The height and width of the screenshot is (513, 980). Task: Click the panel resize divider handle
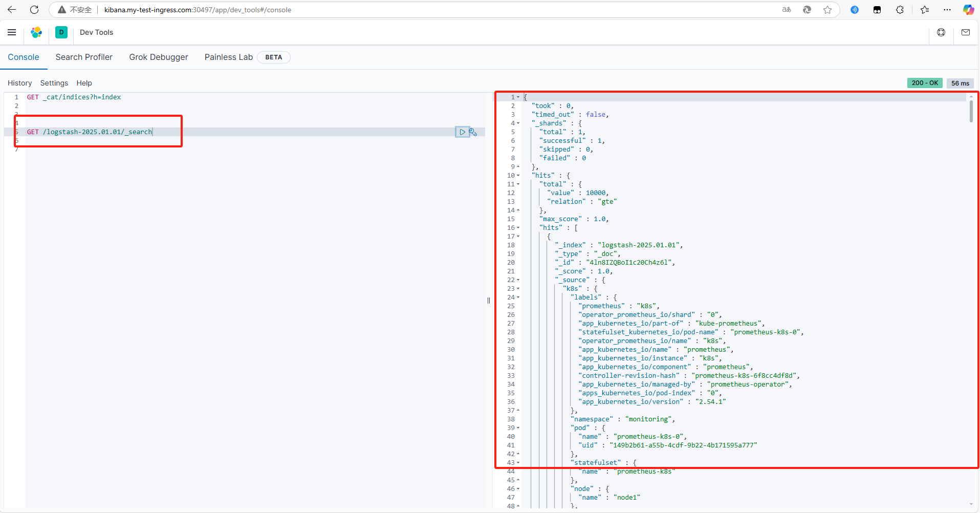[489, 301]
